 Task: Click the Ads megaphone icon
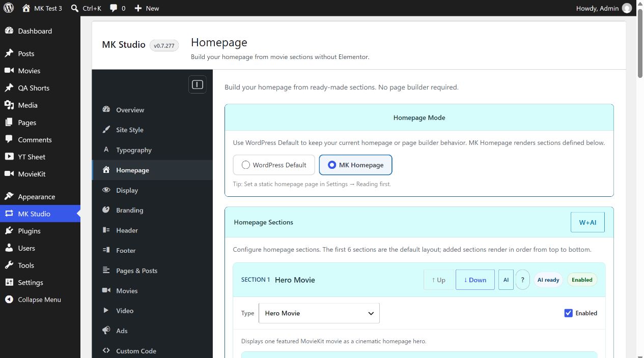[106, 331]
